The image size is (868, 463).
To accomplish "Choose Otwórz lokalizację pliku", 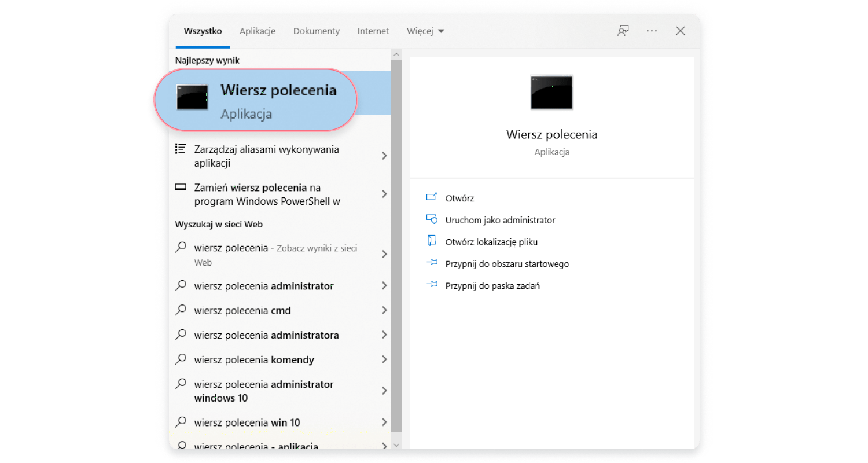I will (491, 242).
